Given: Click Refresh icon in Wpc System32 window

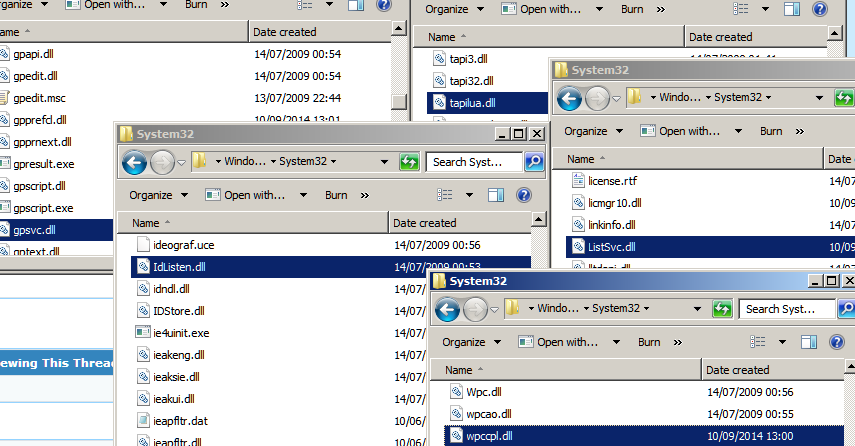Looking at the screenshot, I should (x=722, y=309).
